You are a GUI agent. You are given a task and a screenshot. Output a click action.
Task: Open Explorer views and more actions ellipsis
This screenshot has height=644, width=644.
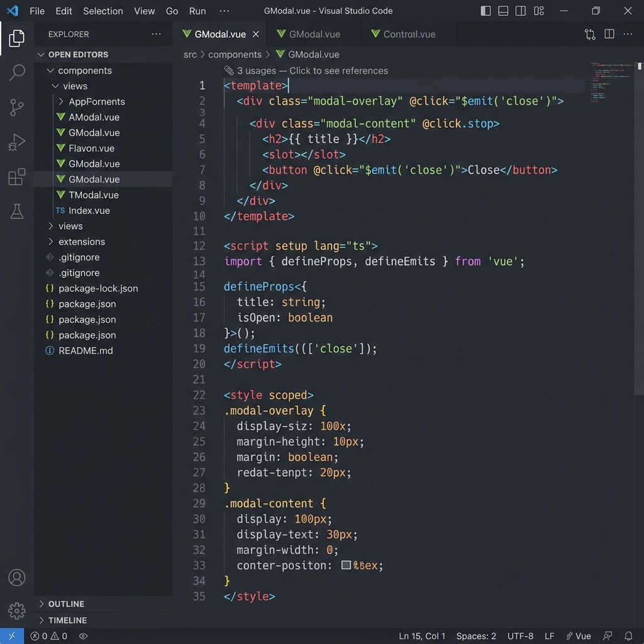pos(156,34)
